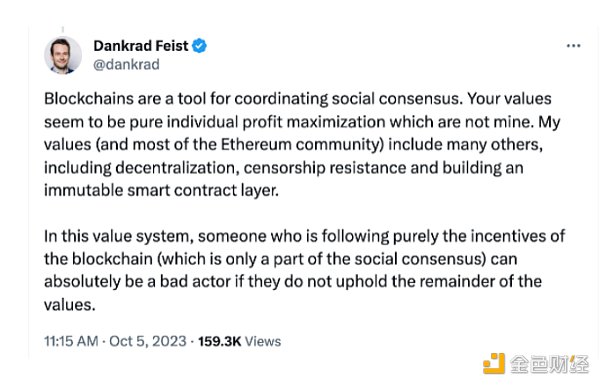
Task: Open Dankrad Feist's profile photo
Action: tap(63, 55)
